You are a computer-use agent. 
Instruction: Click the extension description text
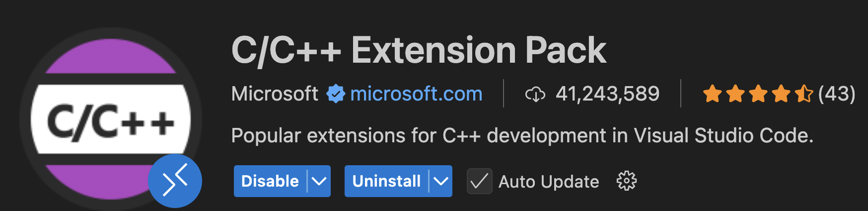click(522, 135)
